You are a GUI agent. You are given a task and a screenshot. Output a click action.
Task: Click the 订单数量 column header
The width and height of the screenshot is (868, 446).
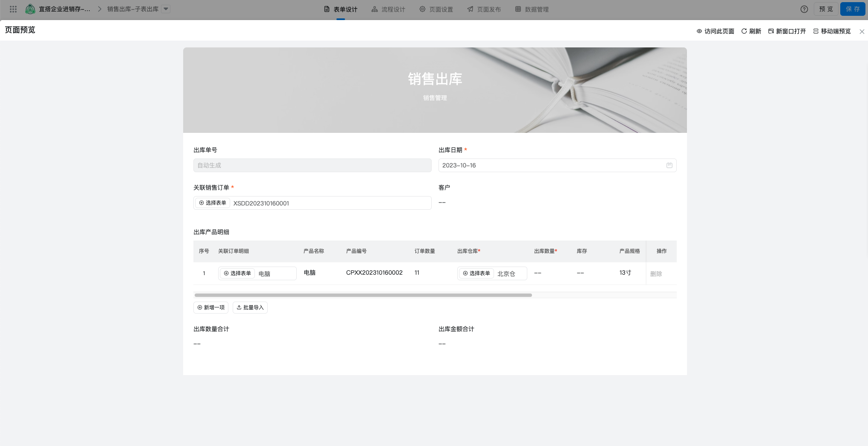[424, 251]
